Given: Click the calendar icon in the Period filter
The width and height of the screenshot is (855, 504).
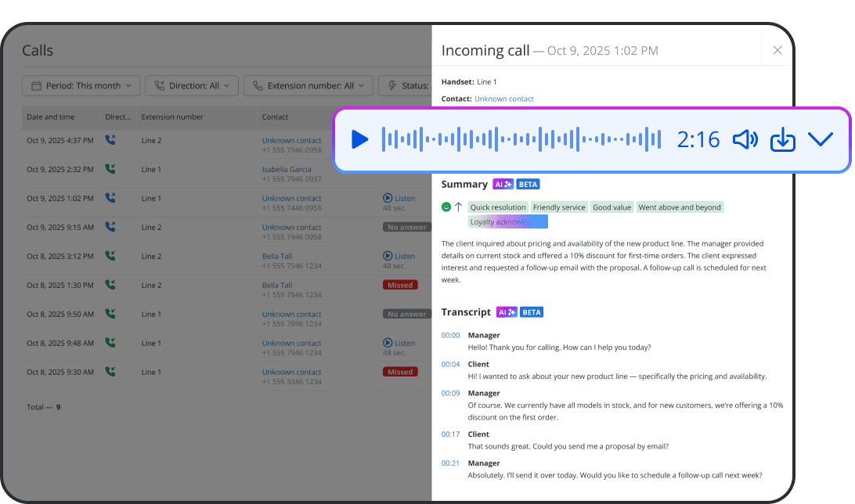Looking at the screenshot, I should pyautogui.click(x=37, y=85).
